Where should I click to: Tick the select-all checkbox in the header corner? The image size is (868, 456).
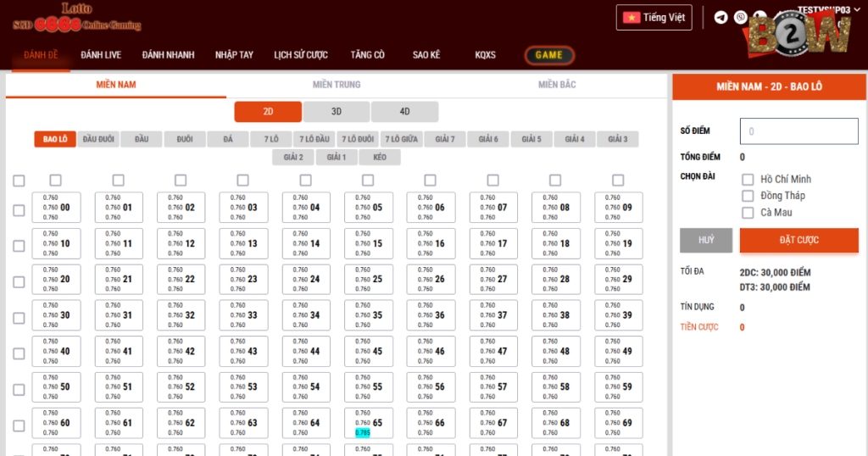(19, 181)
